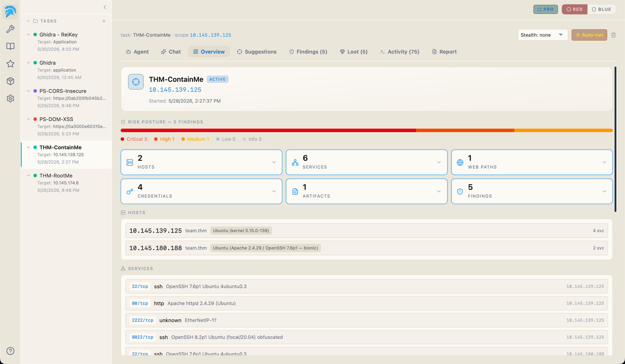The image size is (625, 364).
Task: Click the Hosts server icon in card
Action: [x=130, y=162]
